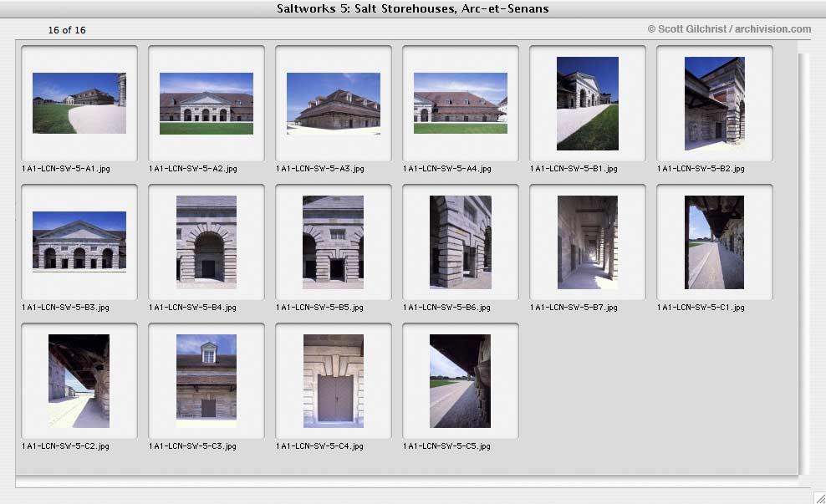Click the filename label 1A1-LCN-SW-5-B6.jpg
826x504 pixels.
tap(446, 307)
